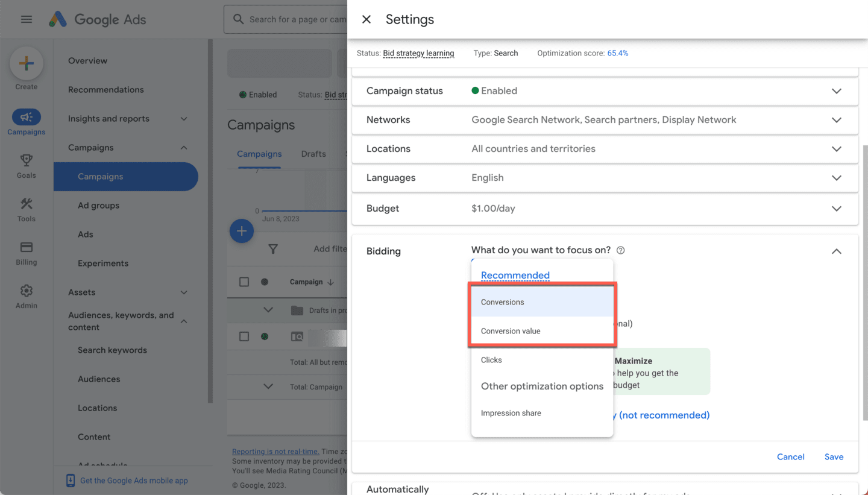Switch to Drafts tab
Image resolution: width=868 pixels, height=495 pixels.
coord(313,154)
